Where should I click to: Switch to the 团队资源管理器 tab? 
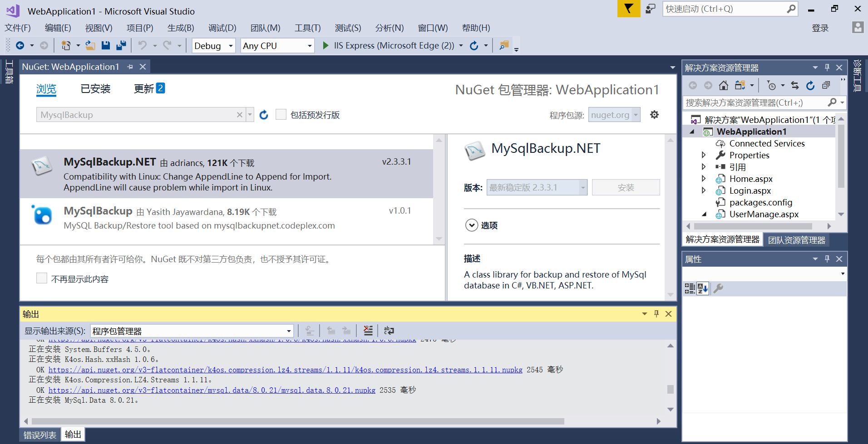(x=797, y=240)
